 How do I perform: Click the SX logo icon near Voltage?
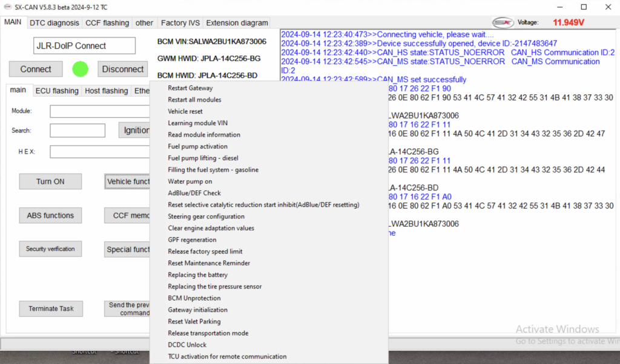tap(503, 22)
